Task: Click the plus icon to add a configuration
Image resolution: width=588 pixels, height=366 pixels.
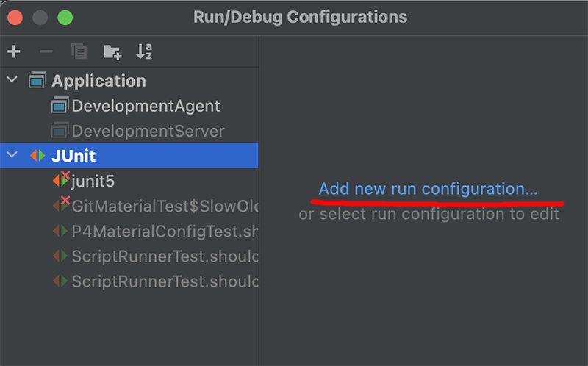Action: [14, 51]
